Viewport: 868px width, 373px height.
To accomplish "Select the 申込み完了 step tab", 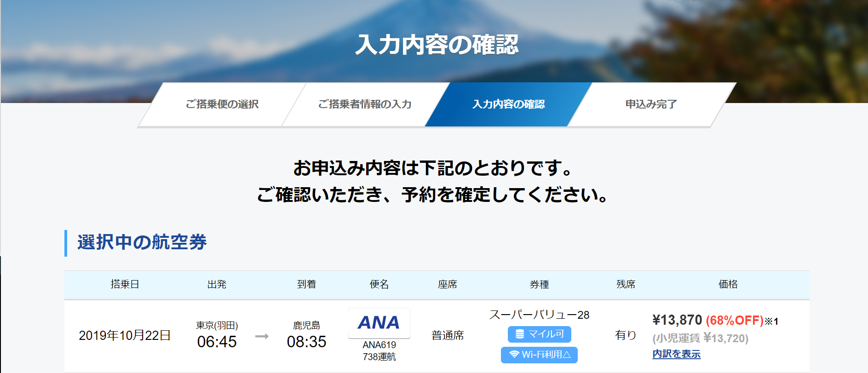I will coord(651,104).
